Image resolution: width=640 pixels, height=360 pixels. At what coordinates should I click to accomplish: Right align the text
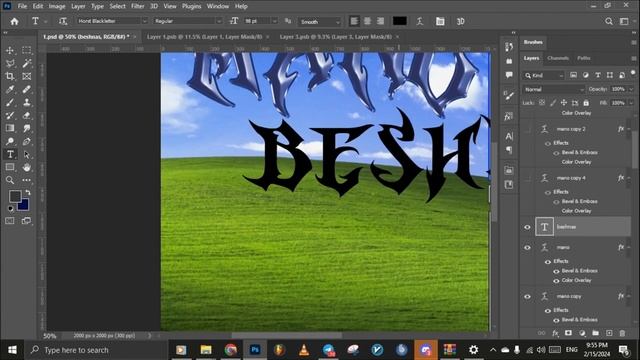click(380, 21)
